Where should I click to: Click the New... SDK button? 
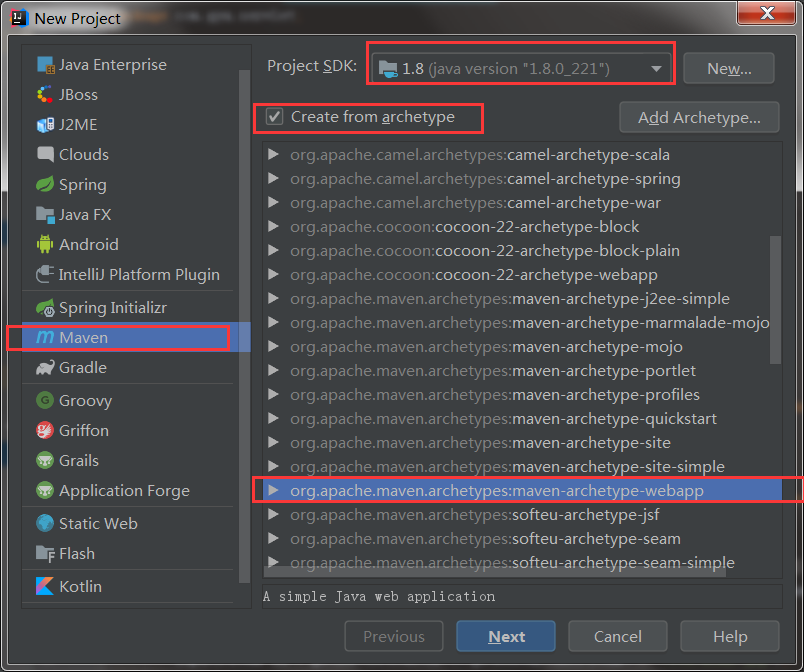729,68
